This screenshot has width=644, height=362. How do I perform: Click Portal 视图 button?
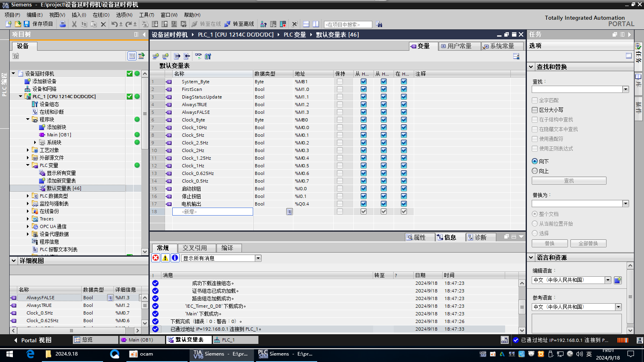[33, 340]
